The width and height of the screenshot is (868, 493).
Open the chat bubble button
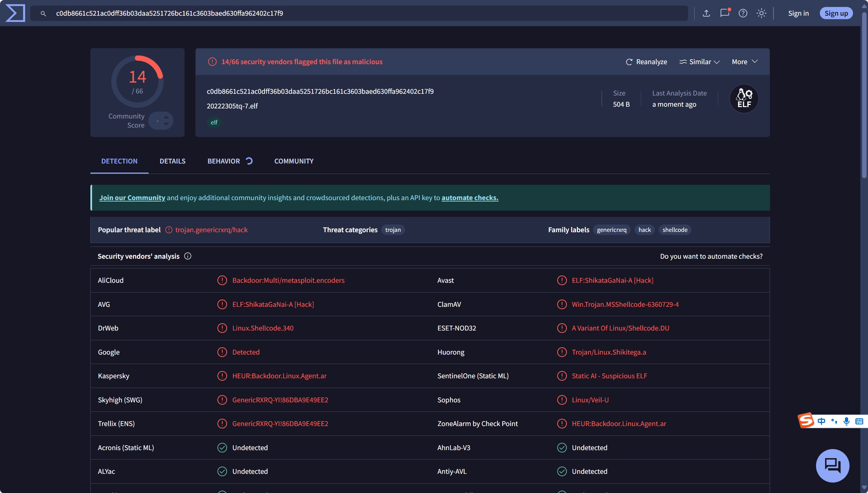(x=832, y=465)
